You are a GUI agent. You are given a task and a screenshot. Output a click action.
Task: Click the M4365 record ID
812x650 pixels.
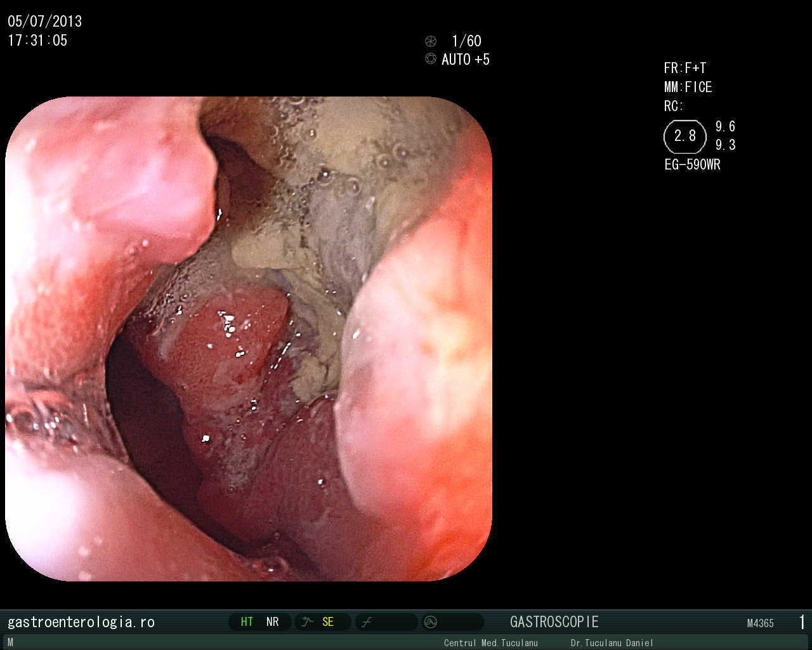760,623
